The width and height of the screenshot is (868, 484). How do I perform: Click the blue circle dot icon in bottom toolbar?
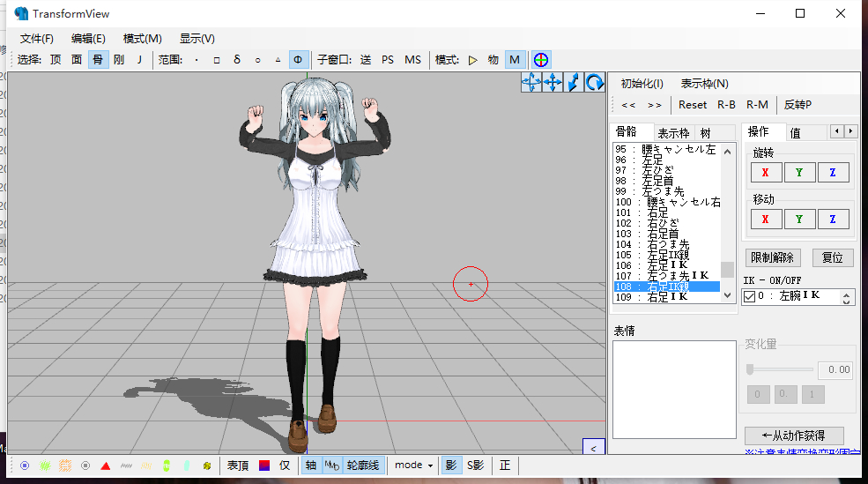click(x=25, y=465)
